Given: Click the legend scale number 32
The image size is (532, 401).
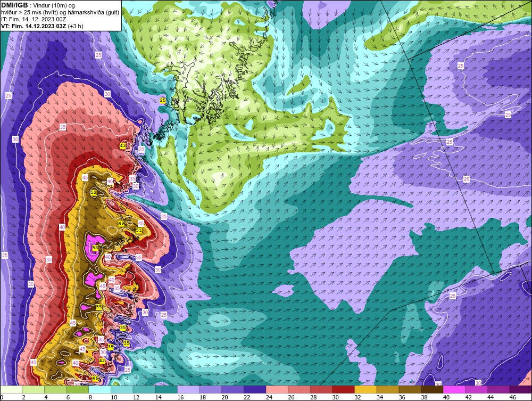Looking at the screenshot, I should click(358, 397).
